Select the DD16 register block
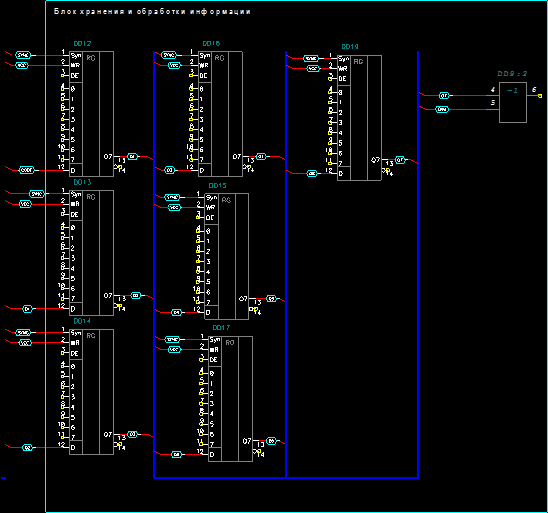 (220, 114)
